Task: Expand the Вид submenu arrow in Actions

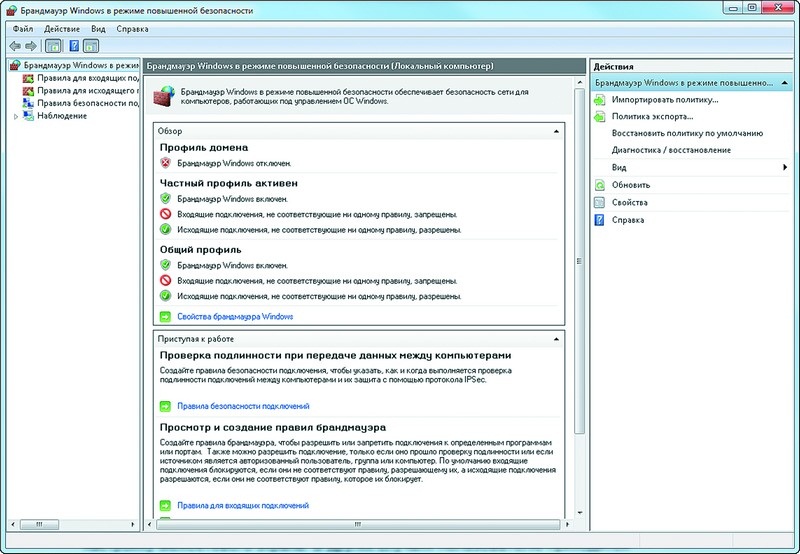Action: pos(785,167)
